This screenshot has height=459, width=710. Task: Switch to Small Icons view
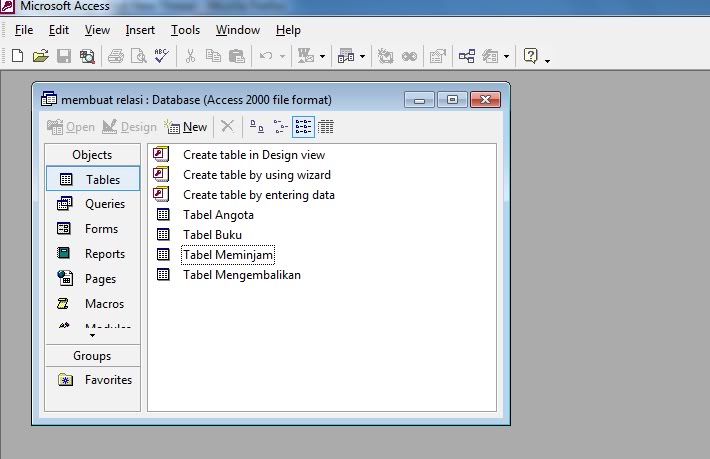point(280,127)
